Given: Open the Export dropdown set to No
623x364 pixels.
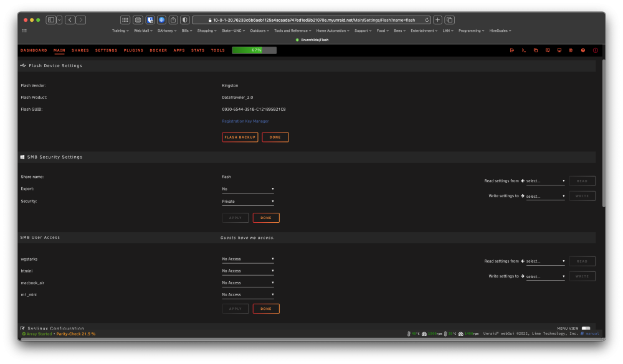Looking at the screenshot, I should (248, 189).
